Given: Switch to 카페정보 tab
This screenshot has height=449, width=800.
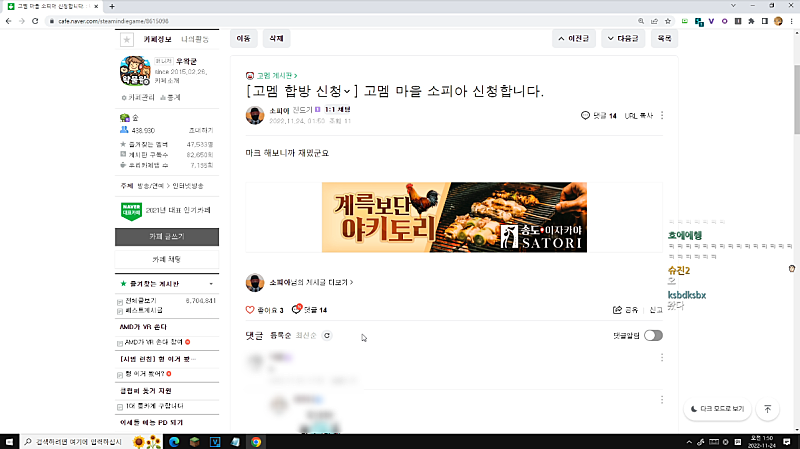Looking at the screenshot, I should pos(157,39).
